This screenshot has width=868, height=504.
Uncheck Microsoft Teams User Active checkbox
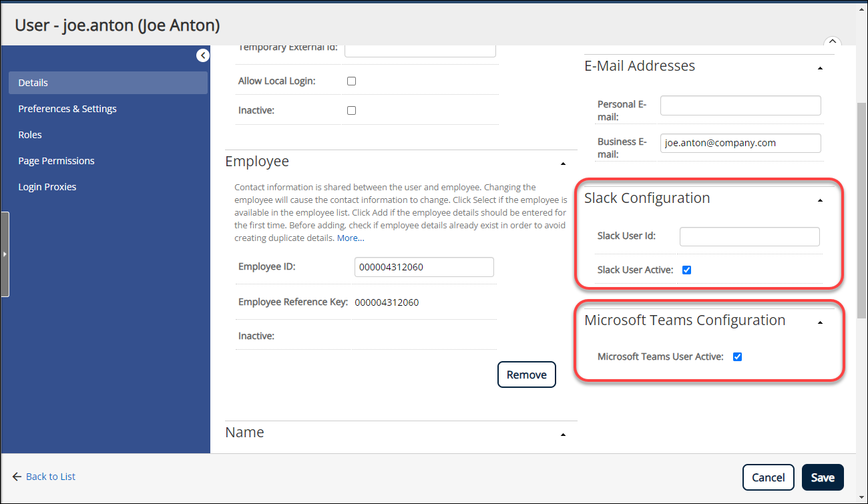coord(737,356)
